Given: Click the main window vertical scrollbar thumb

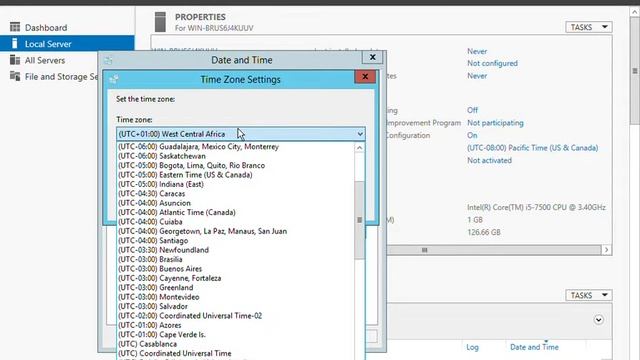Looking at the screenshot, I should click(x=635, y=70).
